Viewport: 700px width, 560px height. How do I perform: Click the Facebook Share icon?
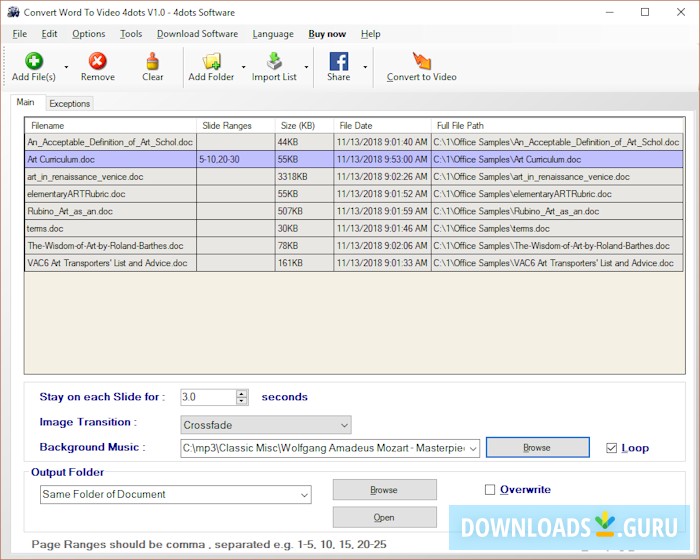338,62
